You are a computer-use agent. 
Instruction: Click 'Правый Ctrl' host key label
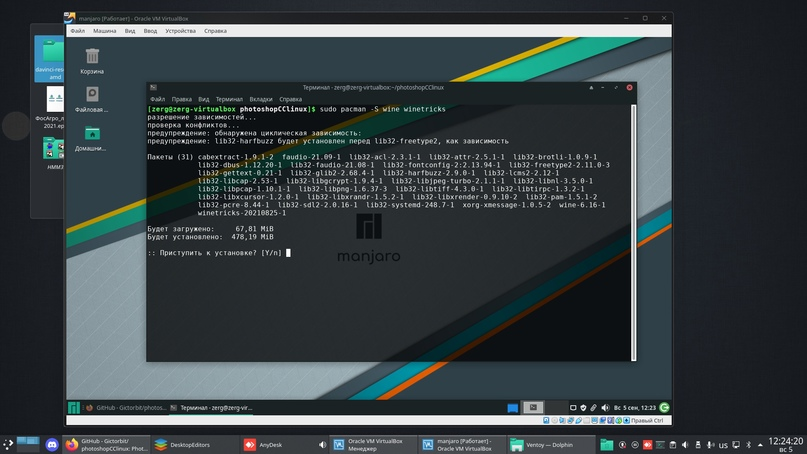[647, 421]
